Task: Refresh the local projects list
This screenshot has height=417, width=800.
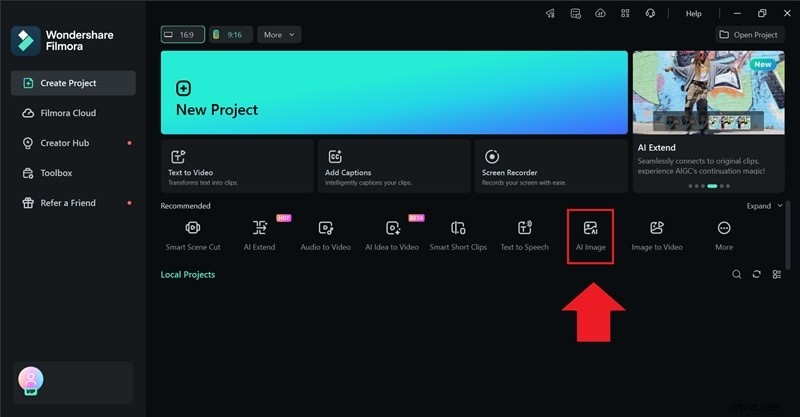Action: pyautogui.click(x=757, y=275)
